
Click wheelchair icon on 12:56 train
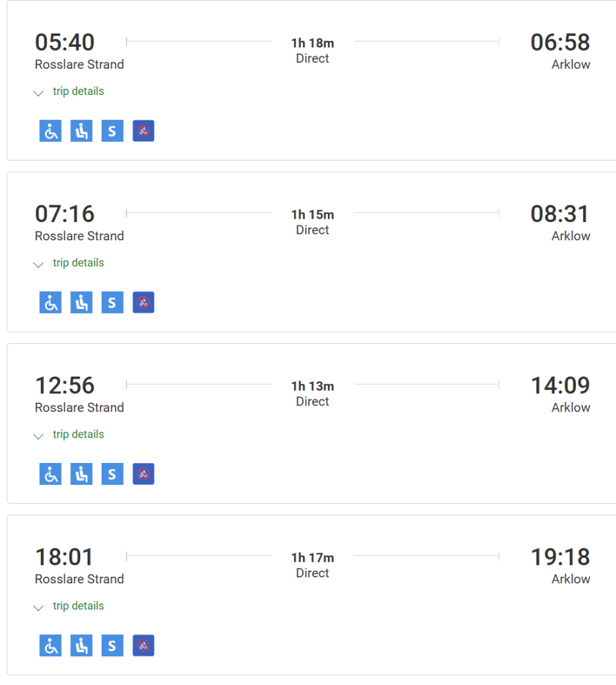50,474
